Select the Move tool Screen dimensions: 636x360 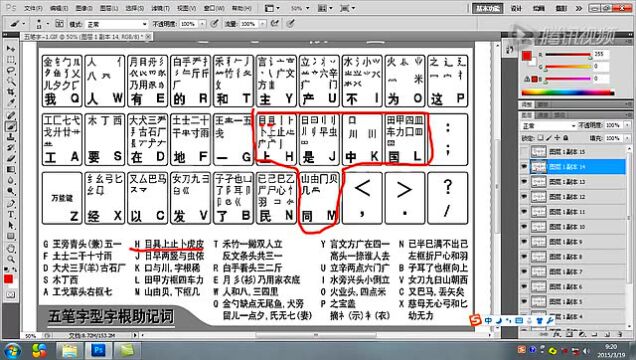[x=11, y=49]
